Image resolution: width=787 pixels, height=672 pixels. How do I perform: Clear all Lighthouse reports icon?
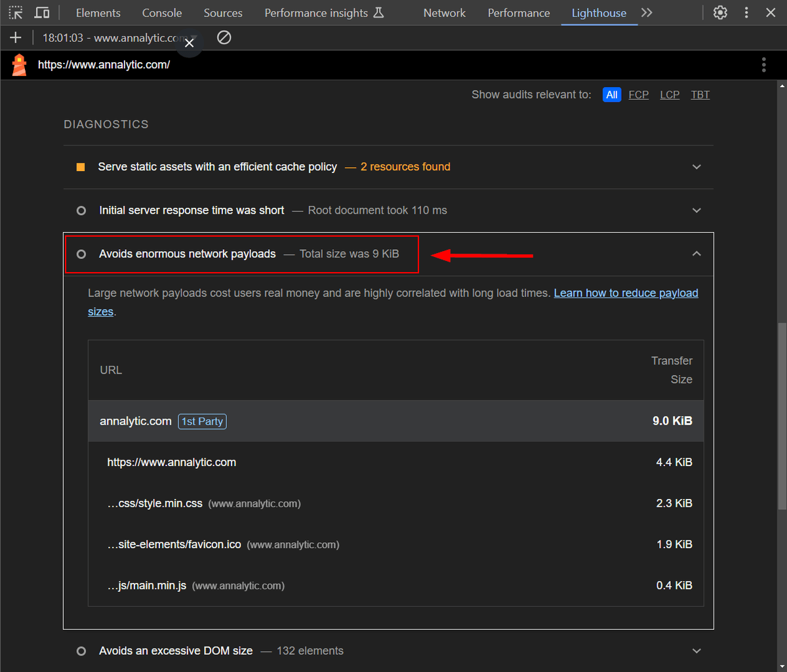224,38
